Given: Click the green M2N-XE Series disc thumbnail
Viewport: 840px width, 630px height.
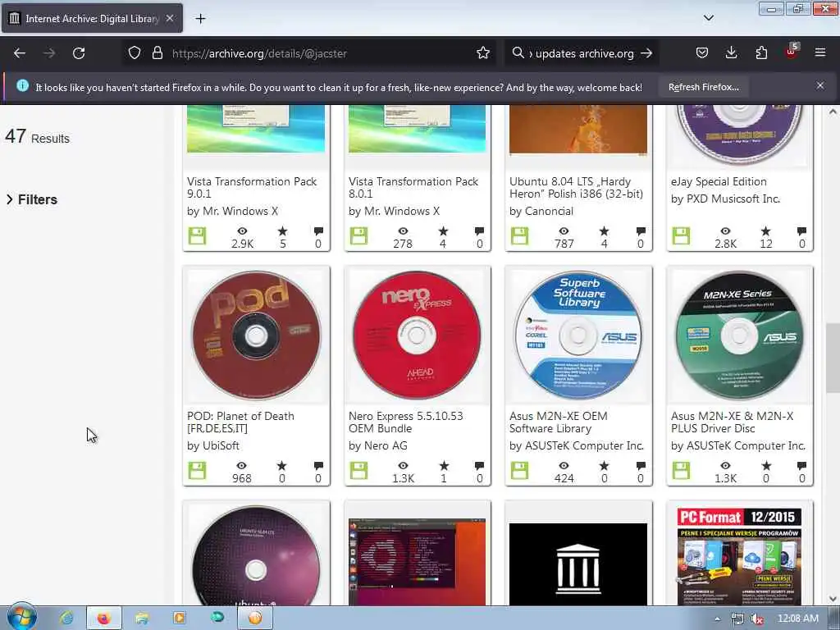Looking at the screenshot, I should [739, 336].
